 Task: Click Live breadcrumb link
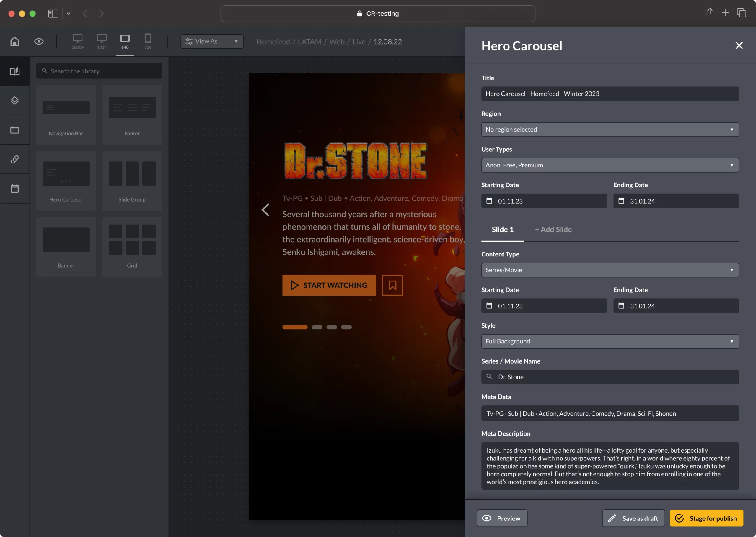[x=359, y=42]
